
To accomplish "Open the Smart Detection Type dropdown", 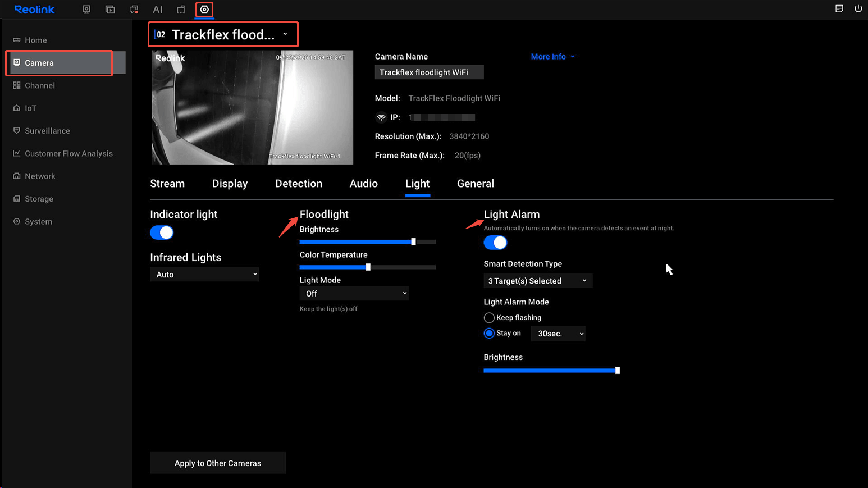I will coord(538,281).
